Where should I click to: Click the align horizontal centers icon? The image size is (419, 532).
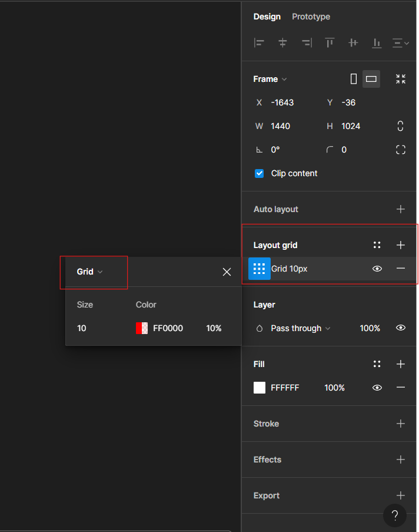tap(282, 42)
